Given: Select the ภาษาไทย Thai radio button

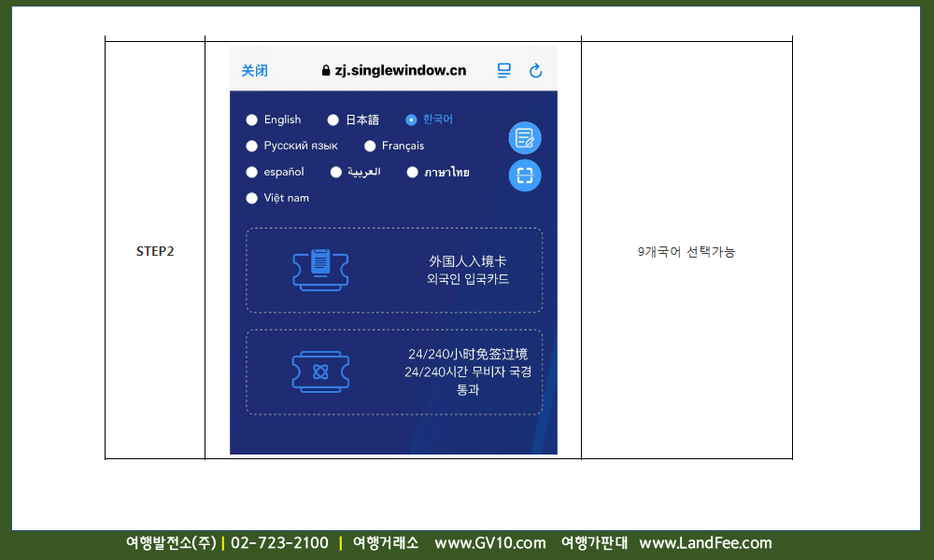Looking at the screenshot, I should (x=412, y=172).
